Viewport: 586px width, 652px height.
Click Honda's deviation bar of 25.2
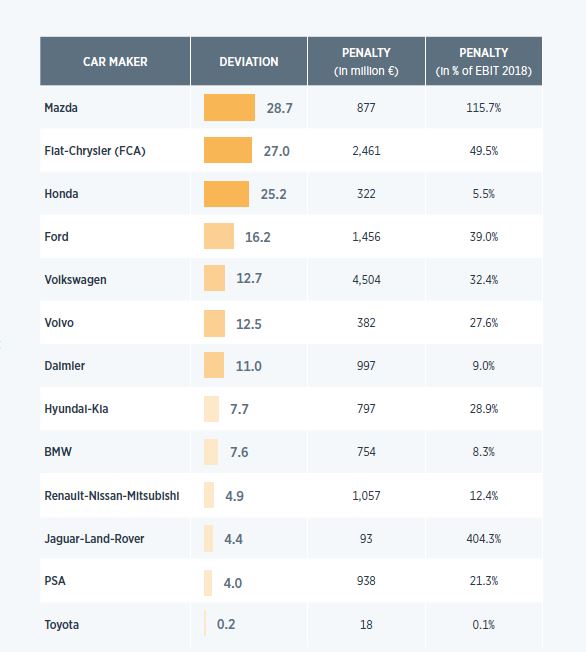pos(226,194)
